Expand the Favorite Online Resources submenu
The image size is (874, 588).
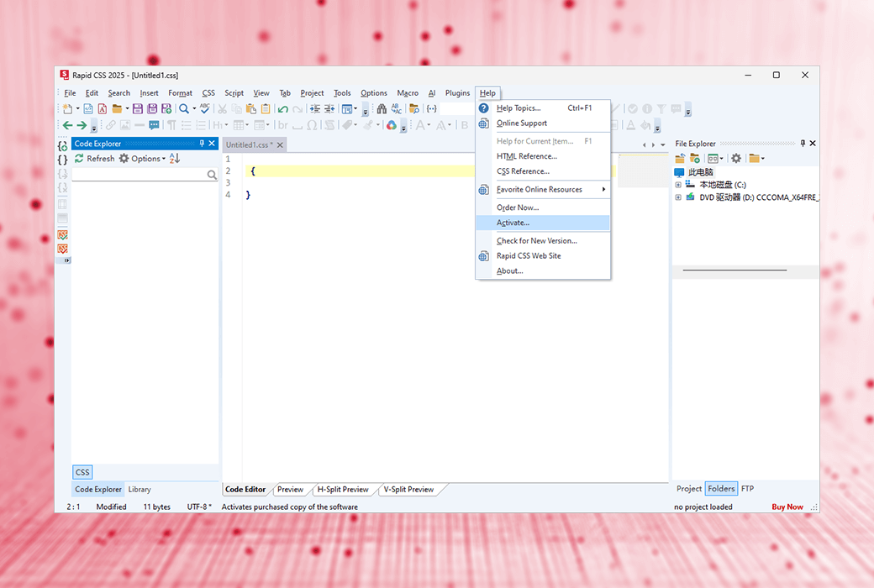point(543,190)
